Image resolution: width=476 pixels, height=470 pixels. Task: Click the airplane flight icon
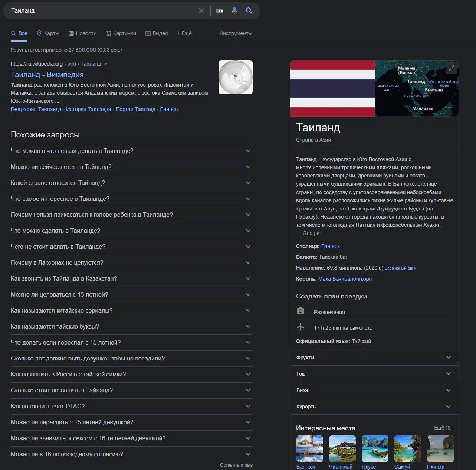pos(301,327)
